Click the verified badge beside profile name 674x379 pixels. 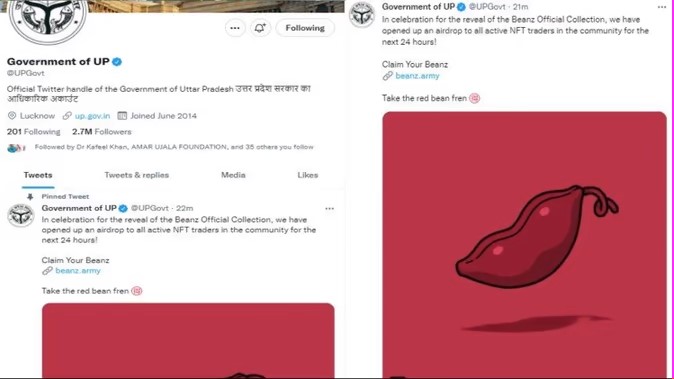pos(117,62)
